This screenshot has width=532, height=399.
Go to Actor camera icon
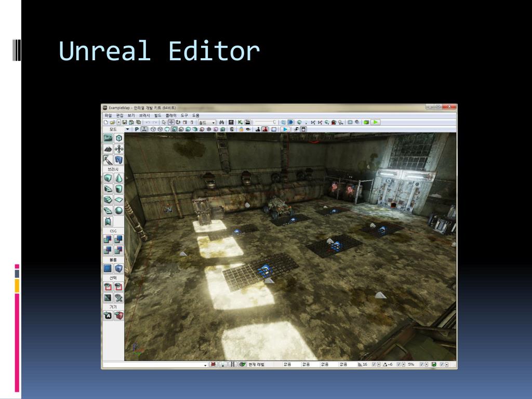click(x=108, y=315)
